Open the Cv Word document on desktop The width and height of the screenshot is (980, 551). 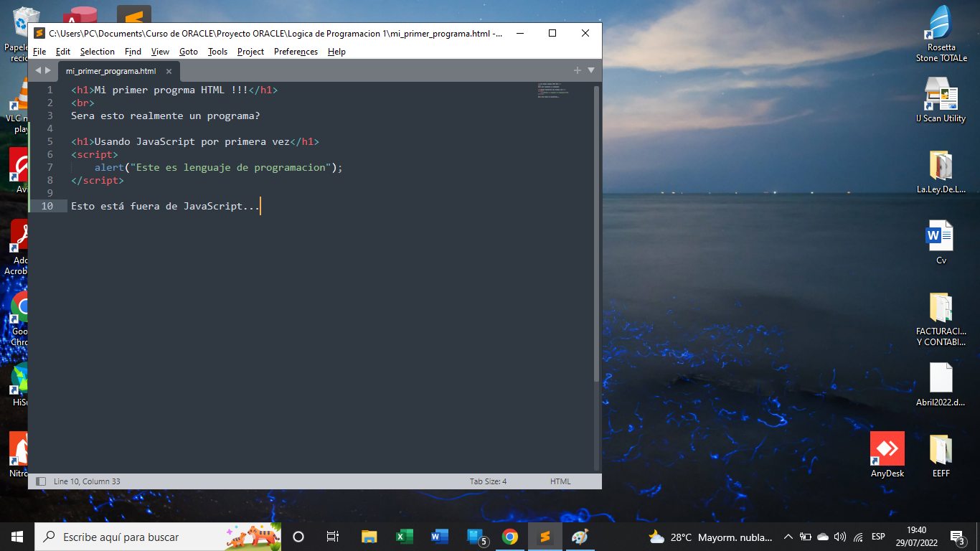(941, 242)
